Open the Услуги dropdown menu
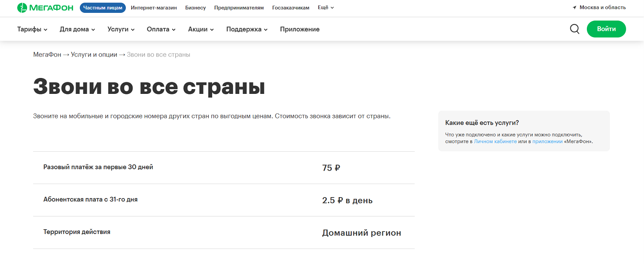 121,29
